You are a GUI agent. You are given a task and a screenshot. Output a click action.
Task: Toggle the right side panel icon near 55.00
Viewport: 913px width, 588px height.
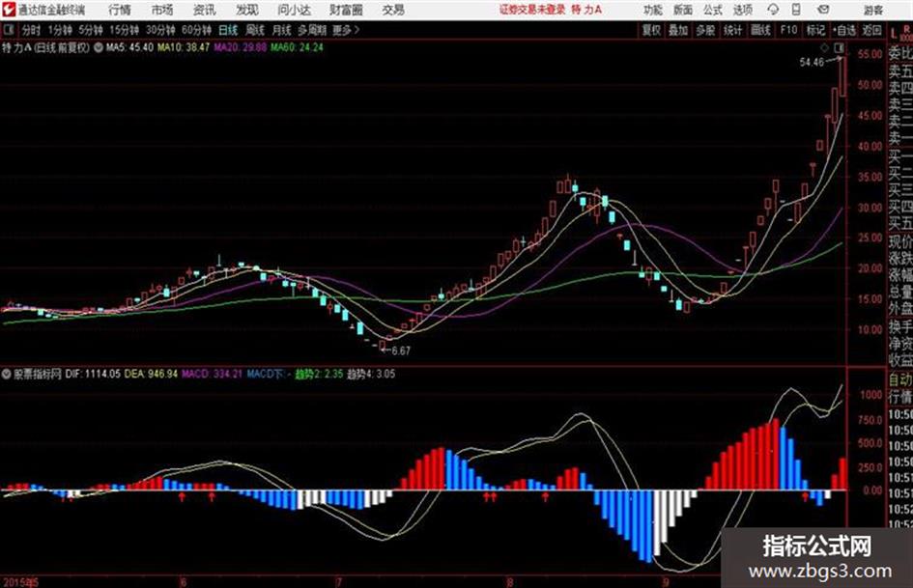pos(839,47)
